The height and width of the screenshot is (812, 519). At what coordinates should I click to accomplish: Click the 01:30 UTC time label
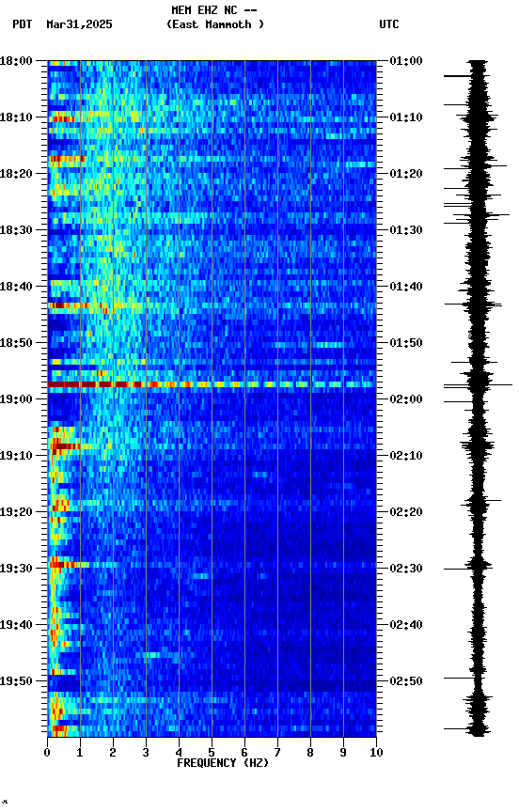[x=406, y=230]
